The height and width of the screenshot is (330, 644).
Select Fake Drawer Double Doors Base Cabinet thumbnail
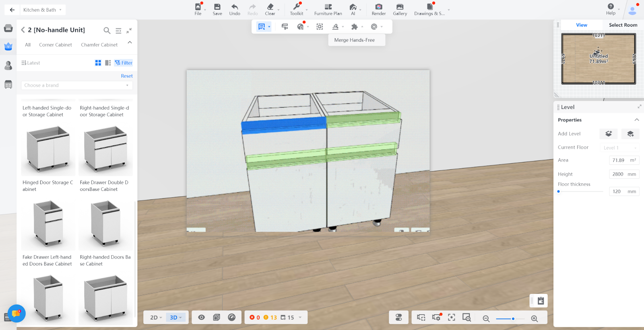(x=105, y=149)
